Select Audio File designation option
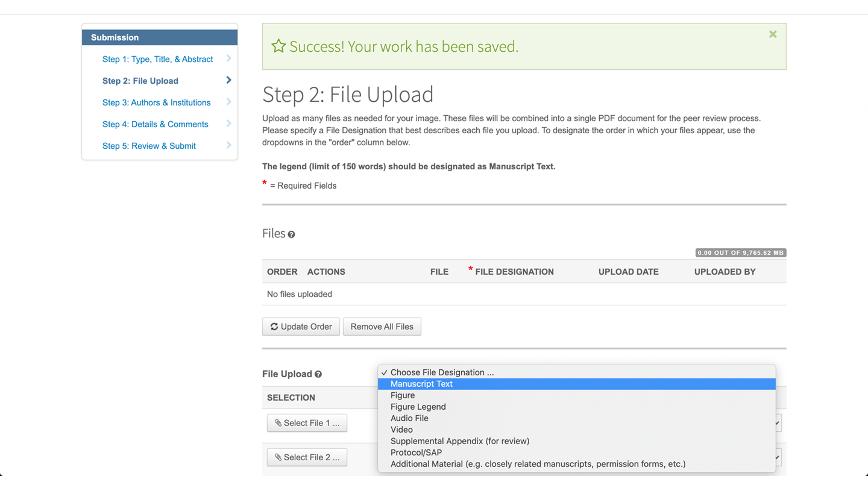 (409, 418)
